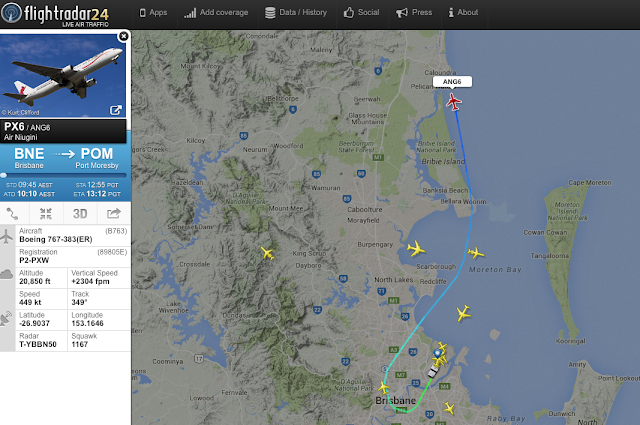The image size is (640, 425).
Task: Click the flight progress bar under BNE–POM
Action: click(x=63, y=175)
